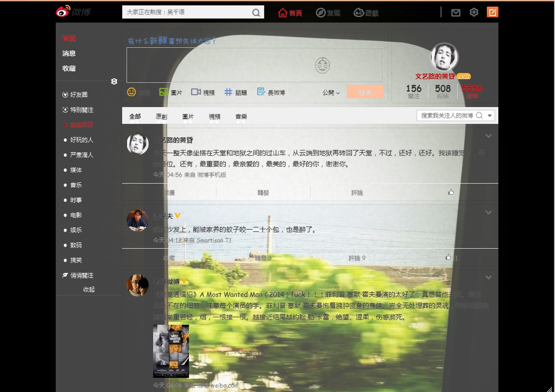Click 評論 on 文艺路的黄昏's post
The image size is (555, 392).
click(x=357, y=192)
